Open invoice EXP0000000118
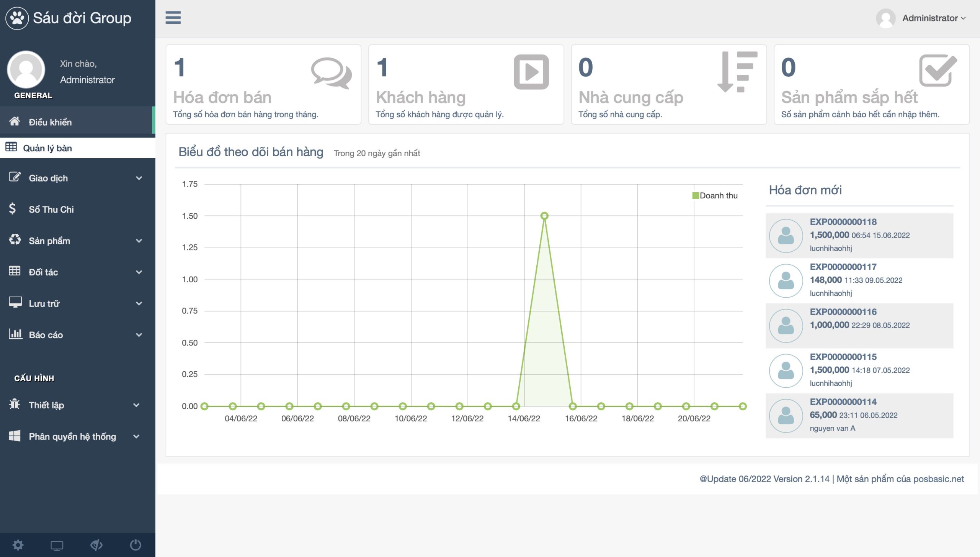This screenshot has width=980, height=557. point(843,222)
